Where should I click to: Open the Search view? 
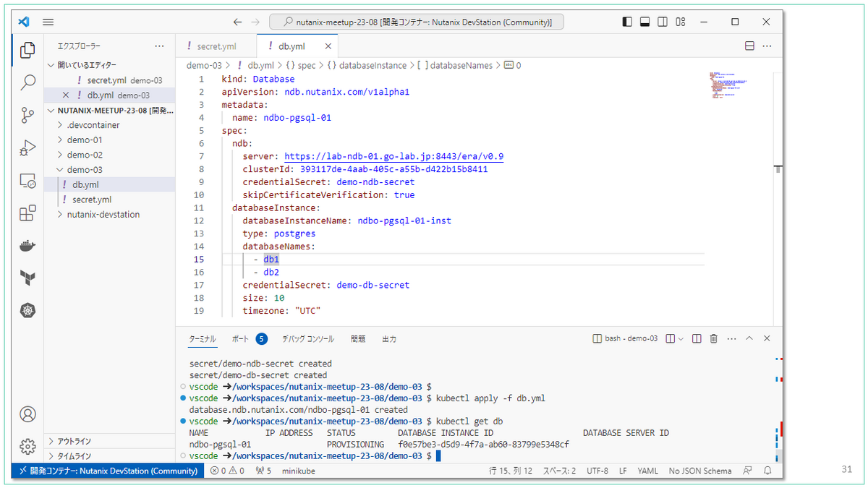(x=27, y=82)
